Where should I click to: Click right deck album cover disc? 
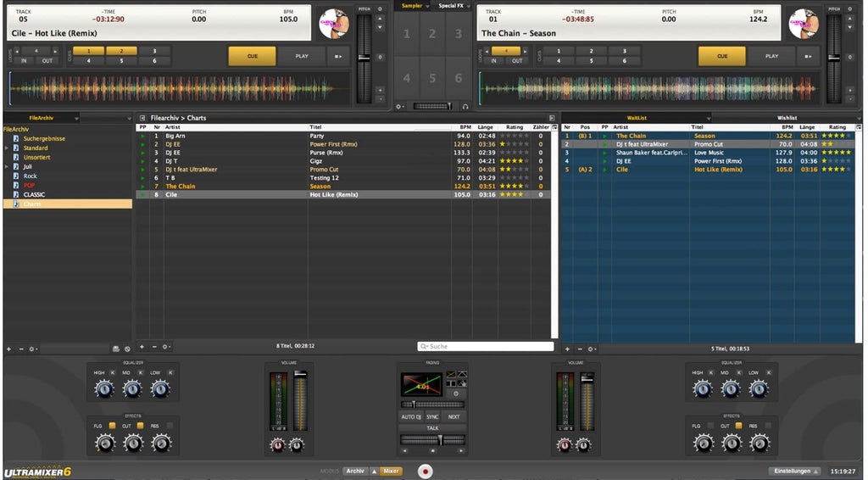click(804, 24)
